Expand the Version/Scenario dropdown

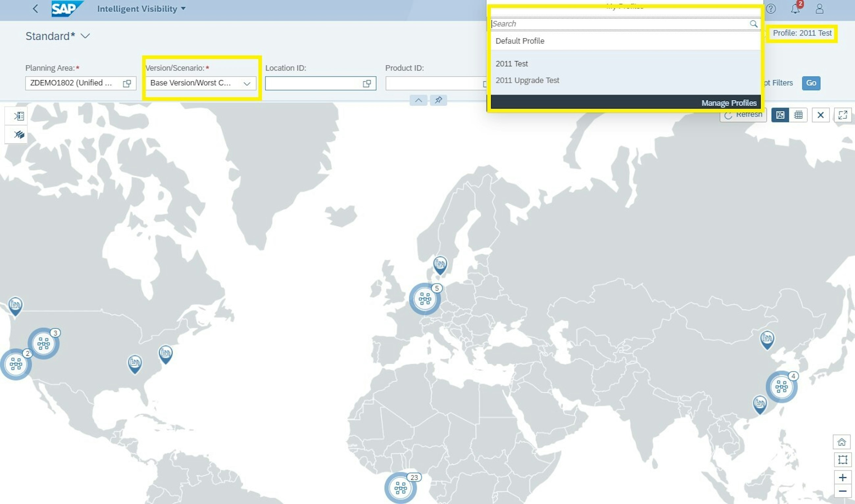(x=247, y=83)
